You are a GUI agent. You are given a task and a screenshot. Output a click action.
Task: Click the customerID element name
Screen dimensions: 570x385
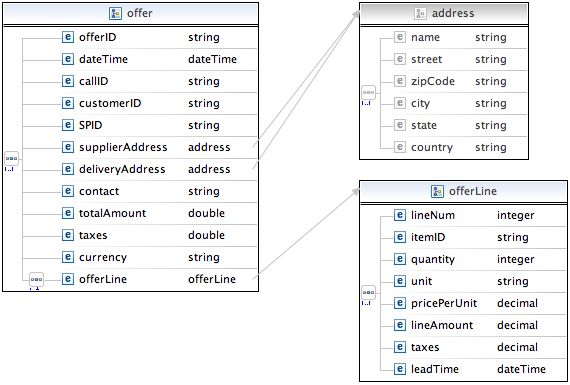click(110, 103)
